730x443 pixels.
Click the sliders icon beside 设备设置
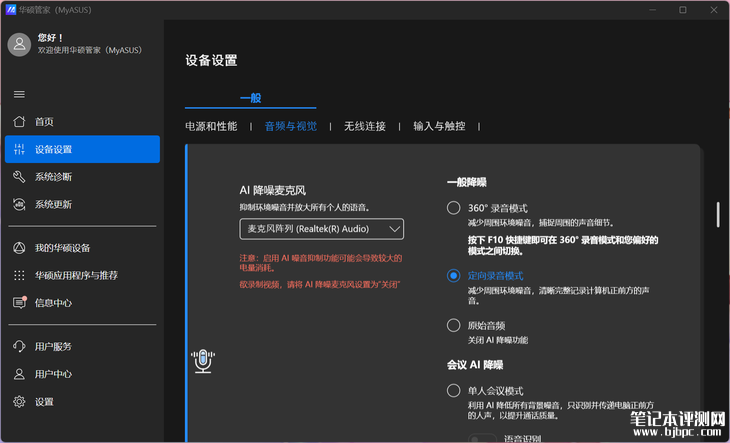(19, 149)
